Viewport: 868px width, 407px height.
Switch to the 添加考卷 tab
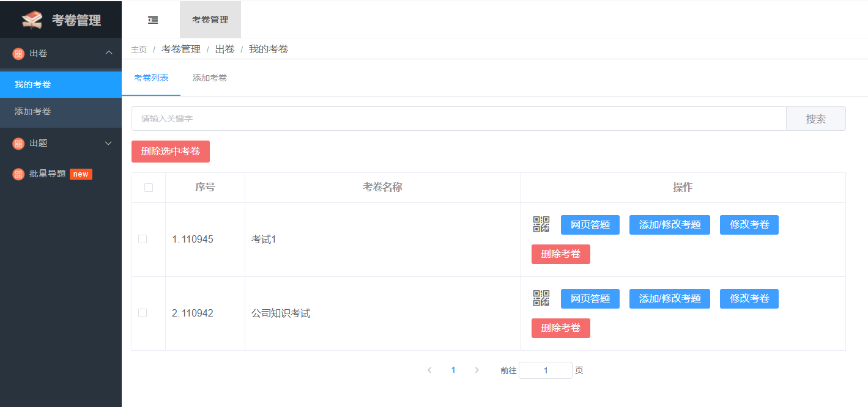210,78
